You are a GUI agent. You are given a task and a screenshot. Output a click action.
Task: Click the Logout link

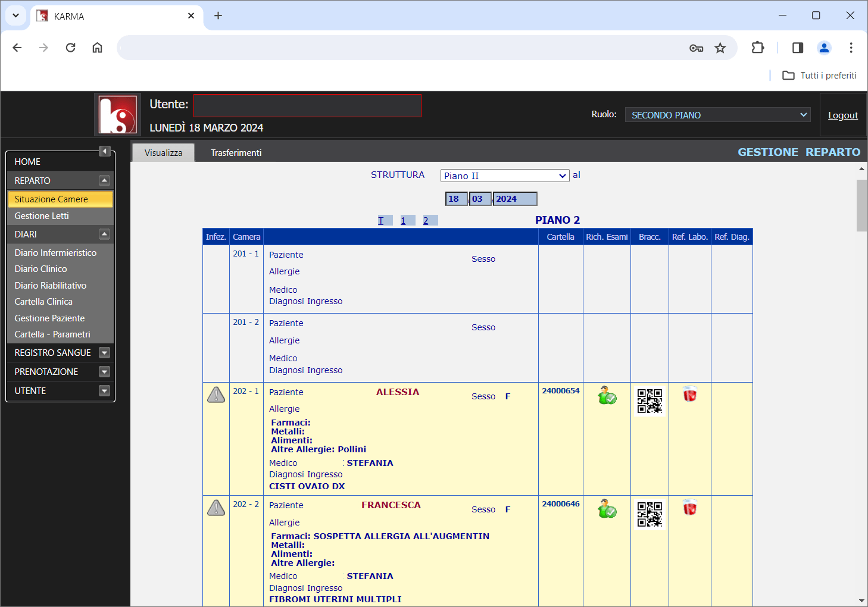click(843, 115)
